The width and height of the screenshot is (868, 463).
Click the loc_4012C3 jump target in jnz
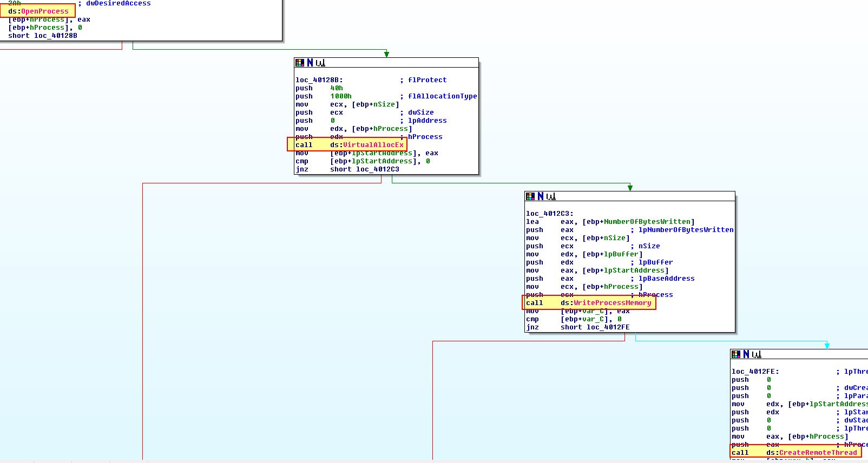point(377,169)
